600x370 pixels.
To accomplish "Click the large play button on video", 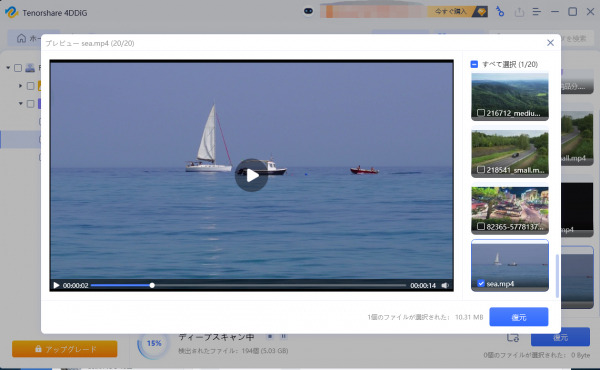I will pos(251,175).
